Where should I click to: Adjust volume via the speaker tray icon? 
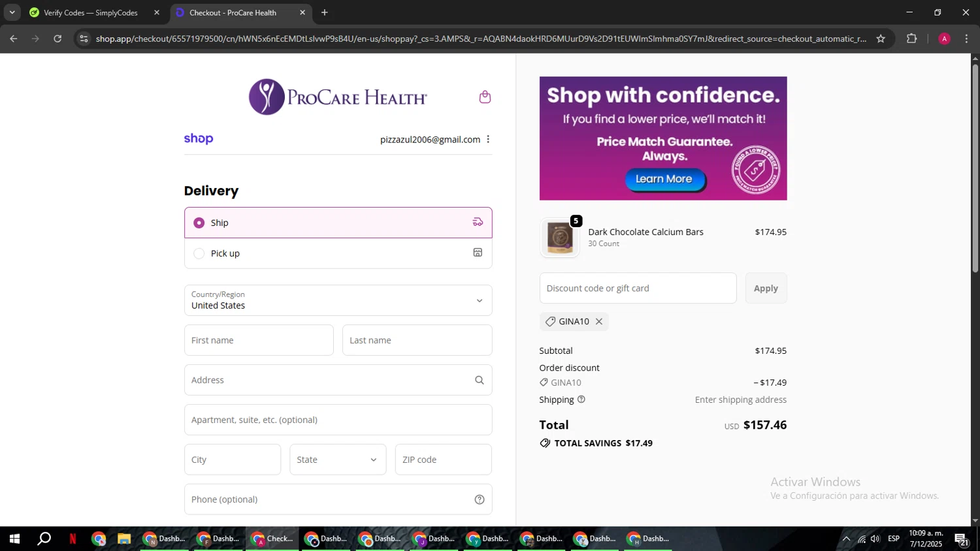[x=875, y=539]
